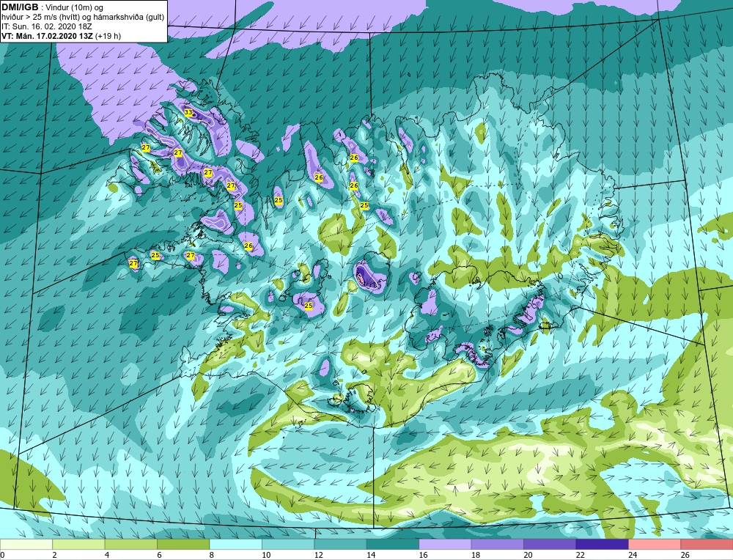Click the legend scale value 0
Image resolution: width=733 pixels, height=560 pixels.
(x=2, y=556)
